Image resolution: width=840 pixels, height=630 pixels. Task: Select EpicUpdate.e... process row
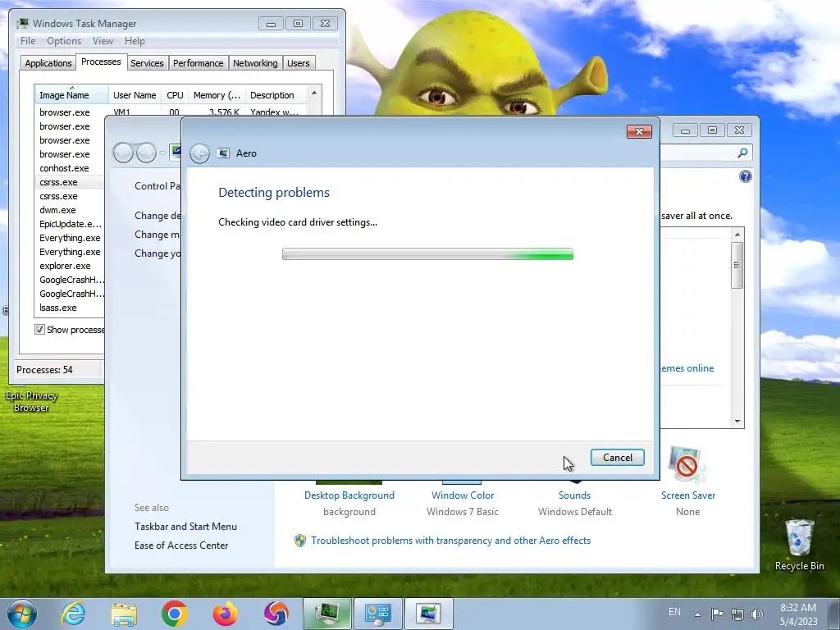70,224
